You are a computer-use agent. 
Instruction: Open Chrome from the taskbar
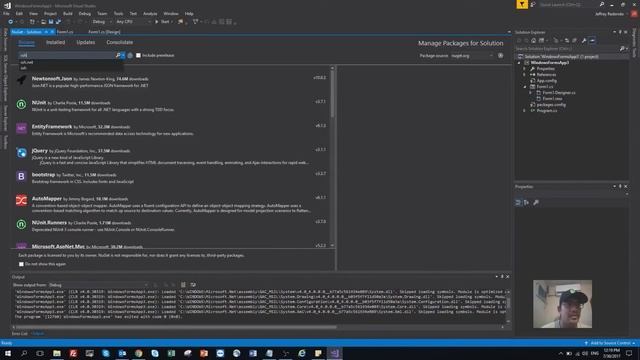(138, 353)
